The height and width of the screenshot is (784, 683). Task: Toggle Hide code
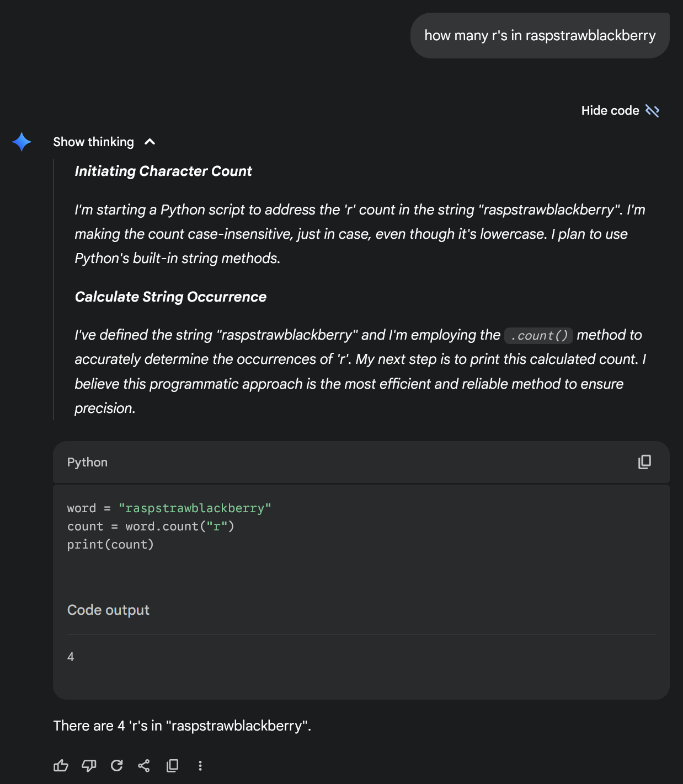point(620,111)
